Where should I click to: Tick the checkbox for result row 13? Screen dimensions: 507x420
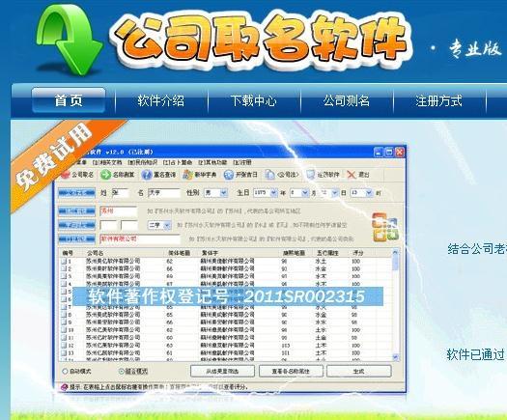coord(64,352)
